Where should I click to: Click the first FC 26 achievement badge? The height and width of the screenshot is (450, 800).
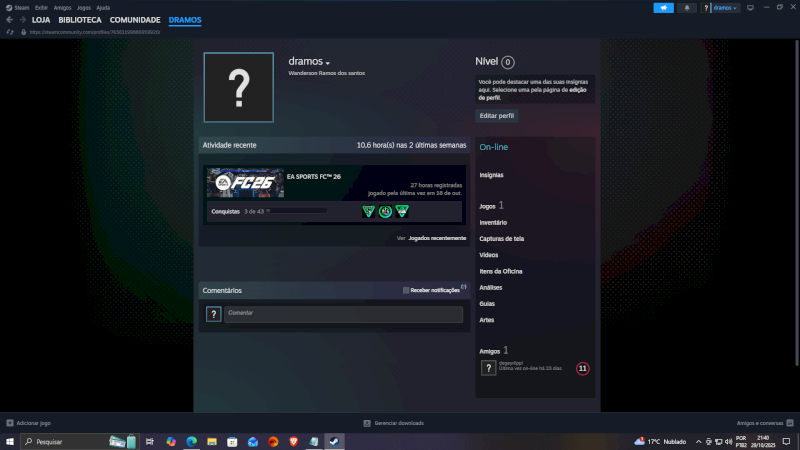(368, 211)
